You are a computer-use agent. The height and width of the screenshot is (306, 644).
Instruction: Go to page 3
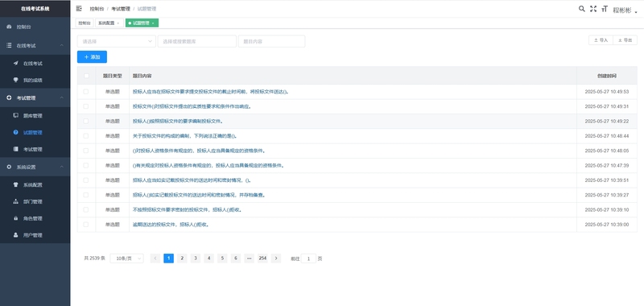(196, 258)
